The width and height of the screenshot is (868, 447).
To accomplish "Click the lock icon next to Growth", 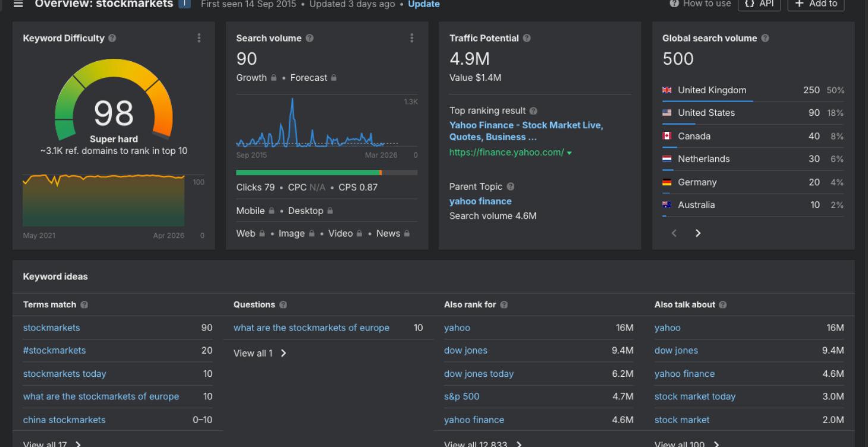I will [274, 78].
